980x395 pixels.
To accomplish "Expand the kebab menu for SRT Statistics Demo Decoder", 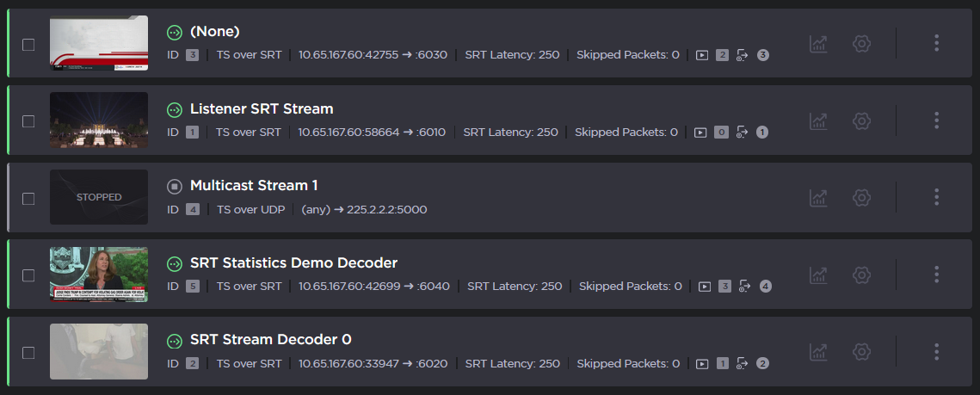I will tap(936, 275).
